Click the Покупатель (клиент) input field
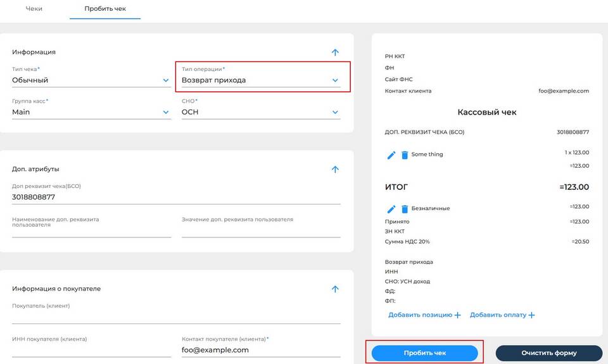The width and height of the screenshot is (608, 364). (176, 317)
